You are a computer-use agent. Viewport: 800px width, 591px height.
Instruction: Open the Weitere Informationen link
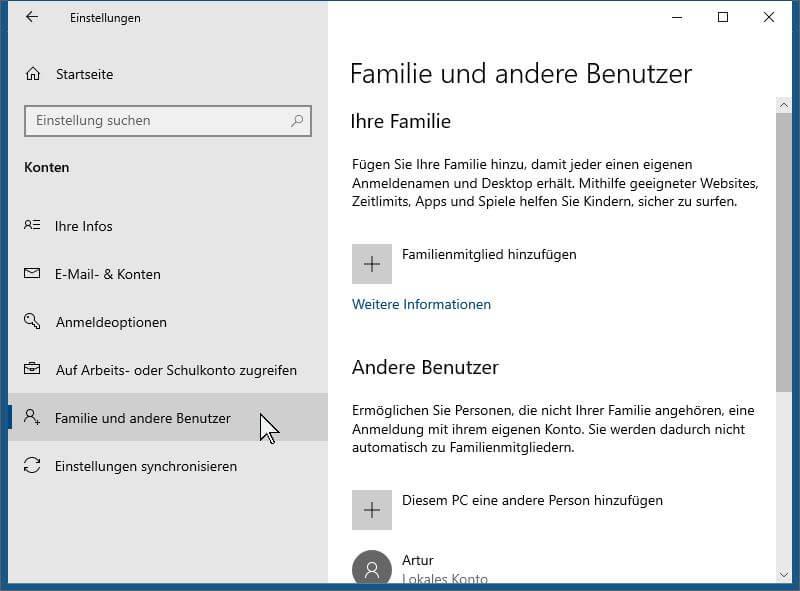pos(421,304)
